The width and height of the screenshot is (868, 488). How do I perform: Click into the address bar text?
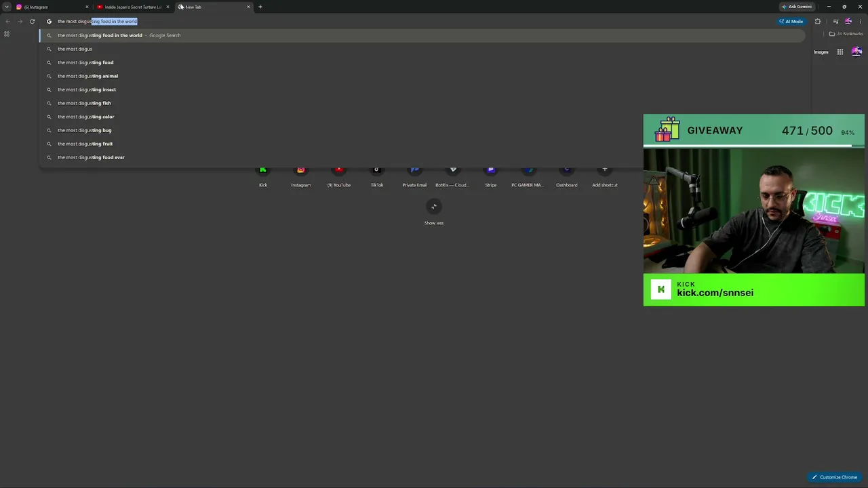point(97,22)
